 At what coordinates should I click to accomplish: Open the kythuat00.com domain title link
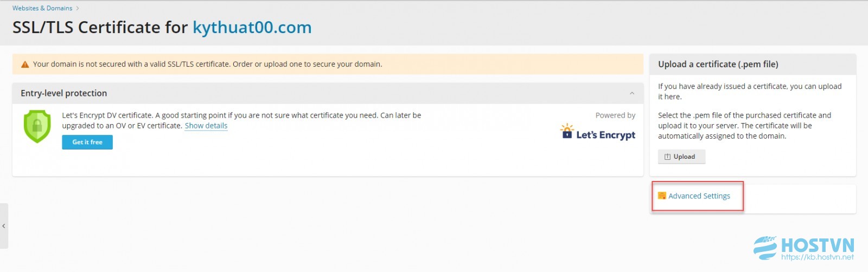(252, 27)
